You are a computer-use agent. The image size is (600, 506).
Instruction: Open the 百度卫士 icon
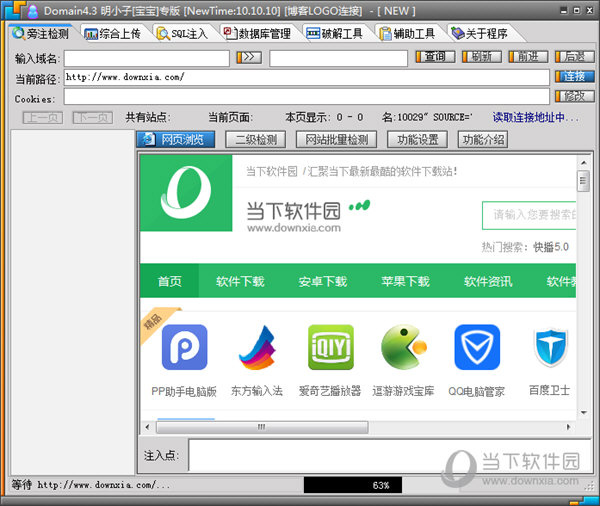point(549,348)
